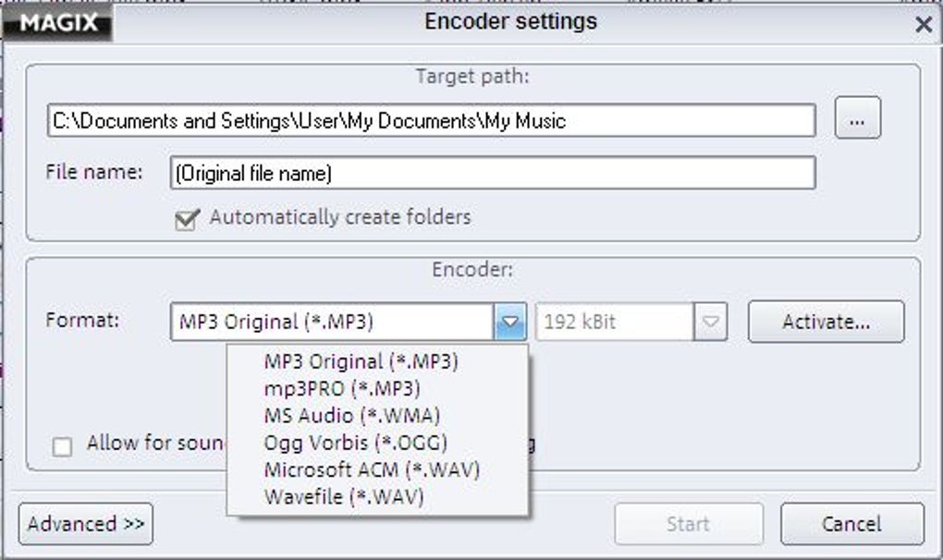Enable the Allow for sound option
This screenshot has height=560, width=943.
click(62, 445)
